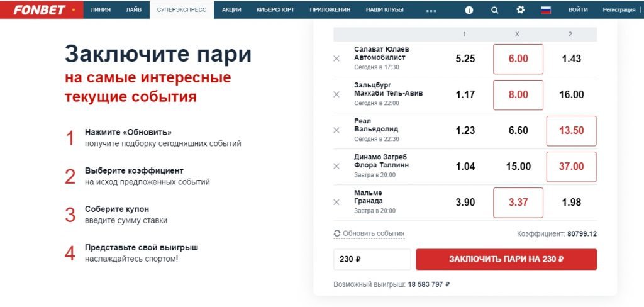Select the Russian flag language icon

click(x=546, y=10)
